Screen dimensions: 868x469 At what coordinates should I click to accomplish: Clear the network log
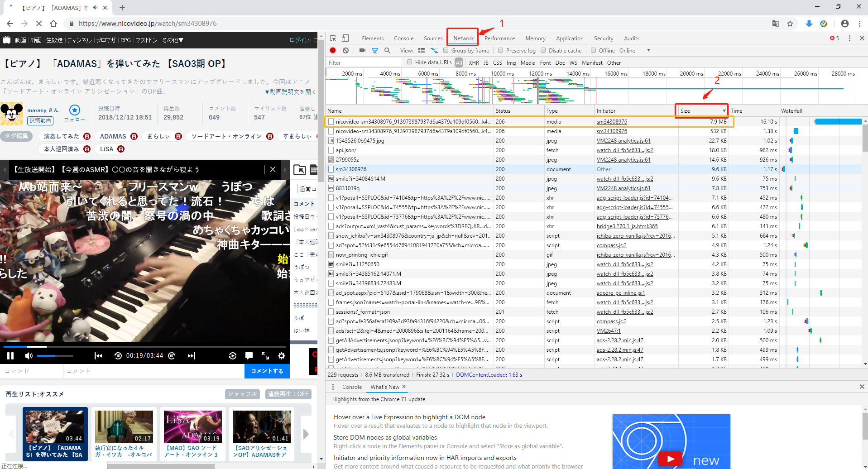[x=345, y=50]
